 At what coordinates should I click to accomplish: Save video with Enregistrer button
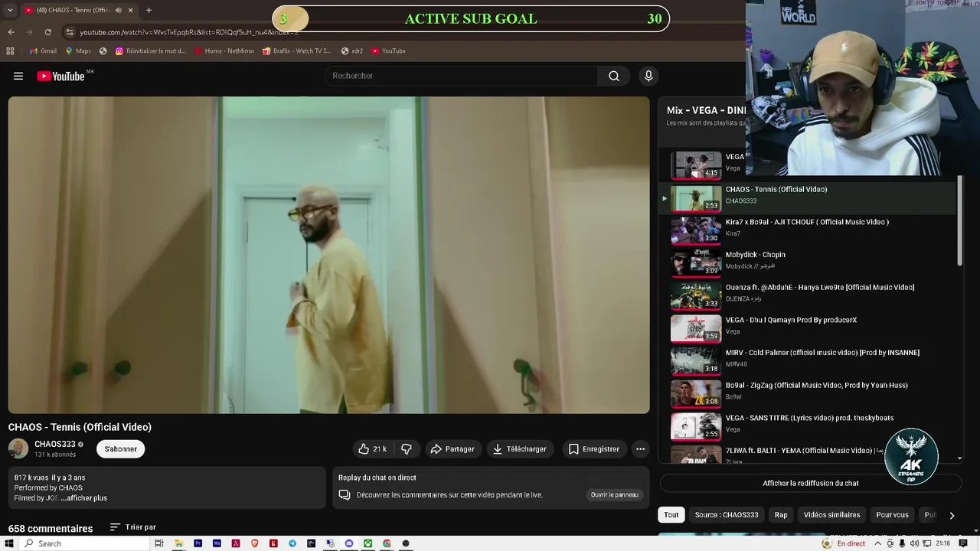tap(594, 449)
